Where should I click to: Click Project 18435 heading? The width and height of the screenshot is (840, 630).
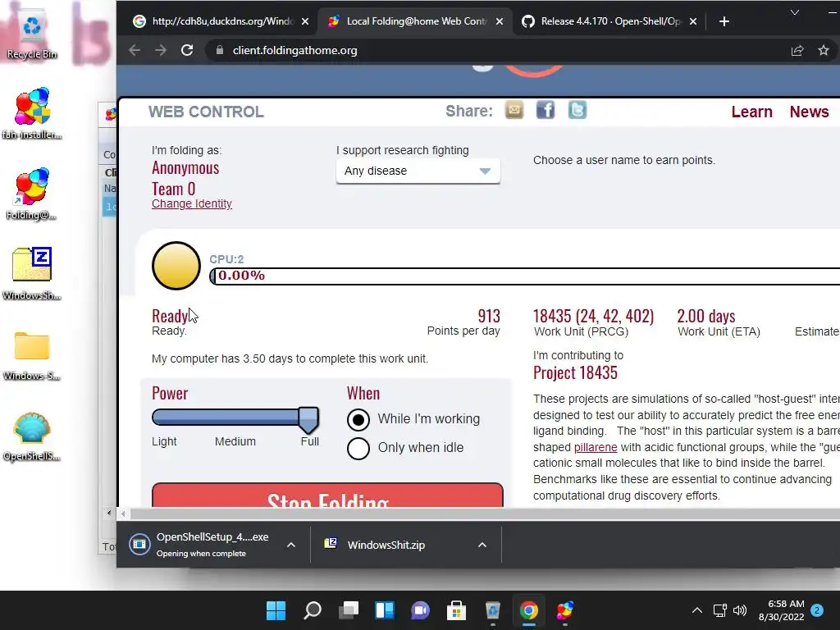click(575, 373)
